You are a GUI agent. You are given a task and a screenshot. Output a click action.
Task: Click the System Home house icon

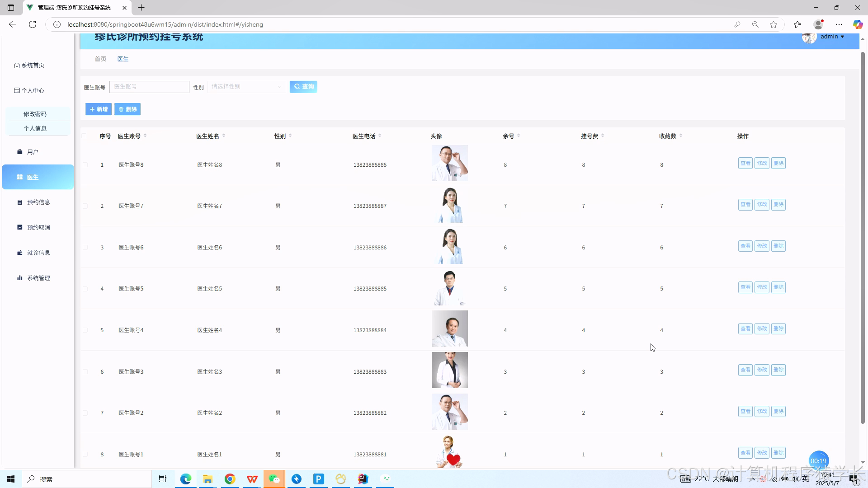click(x=17, y=66)
